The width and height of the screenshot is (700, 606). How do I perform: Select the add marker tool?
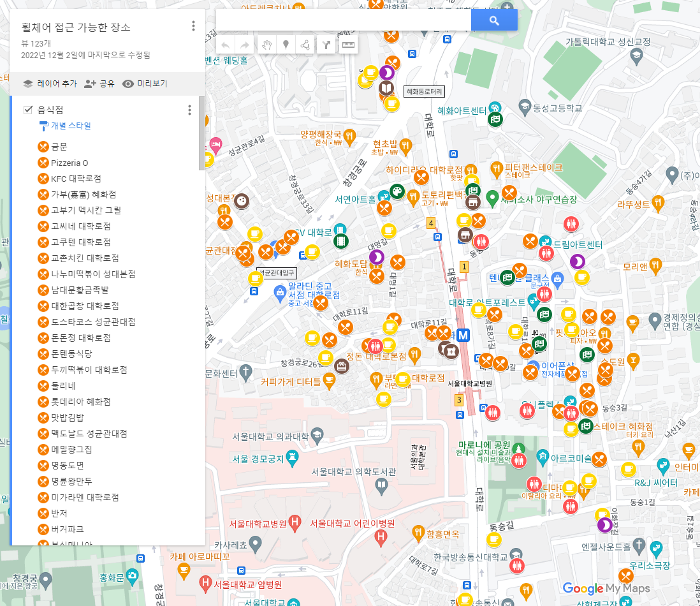click(x=286, y=45)
